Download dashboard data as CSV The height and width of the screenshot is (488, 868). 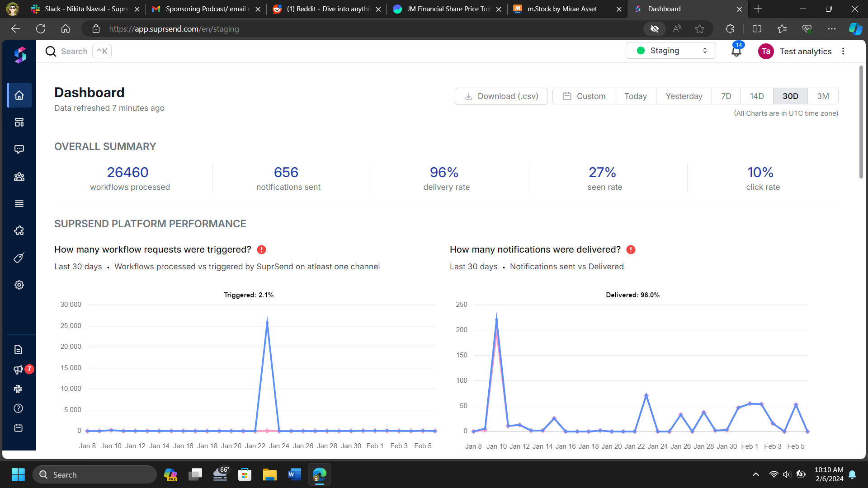point(501,96)
